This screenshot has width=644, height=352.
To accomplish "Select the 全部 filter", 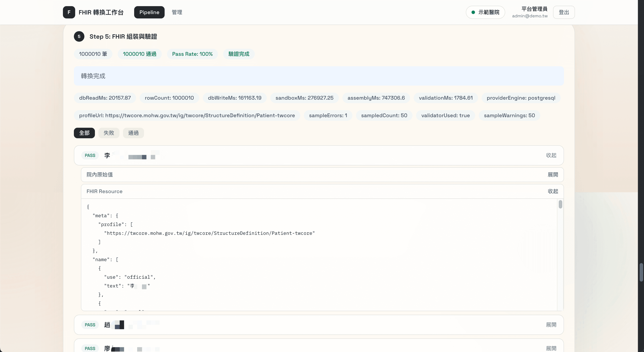I will point(84,133).
